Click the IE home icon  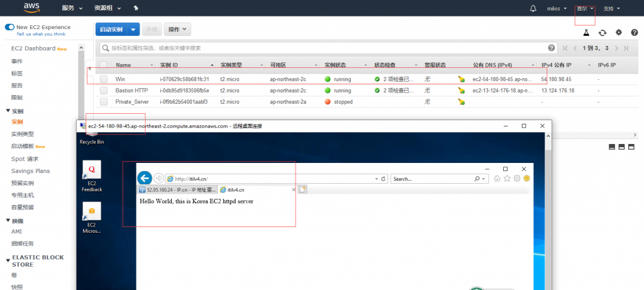pos(497,178)
